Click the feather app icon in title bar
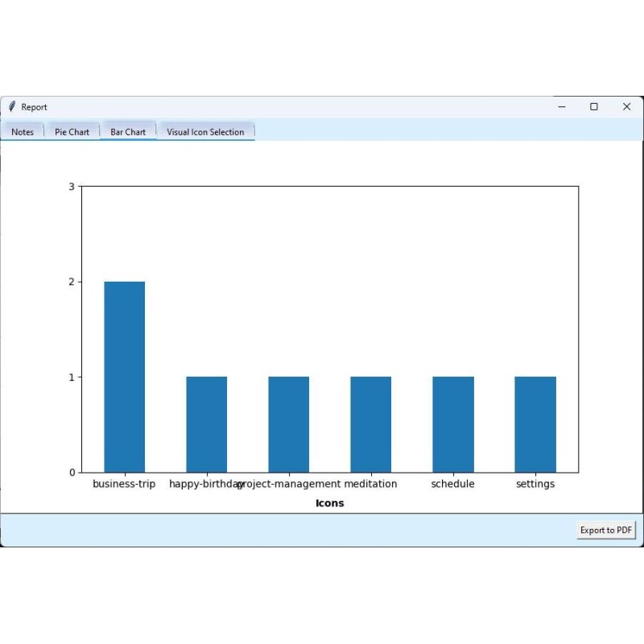644x644 pixels. point(12,106)
